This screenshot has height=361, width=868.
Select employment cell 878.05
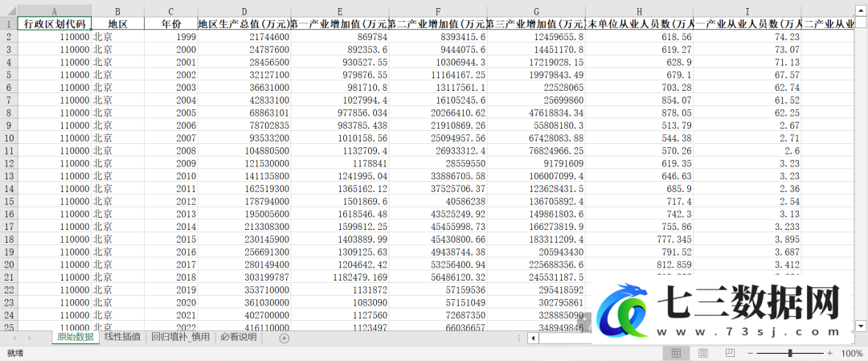click(640, 113)
